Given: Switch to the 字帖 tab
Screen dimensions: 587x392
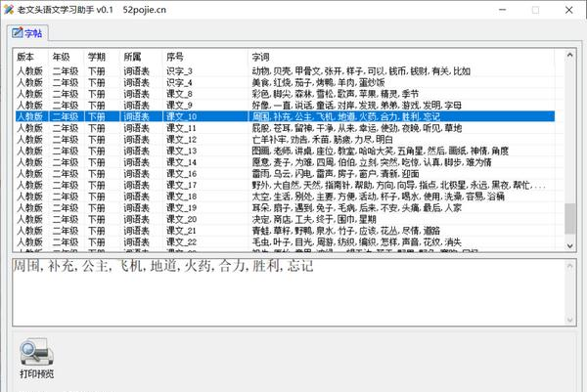Looking at the screenshot, I should pos(27,33).
